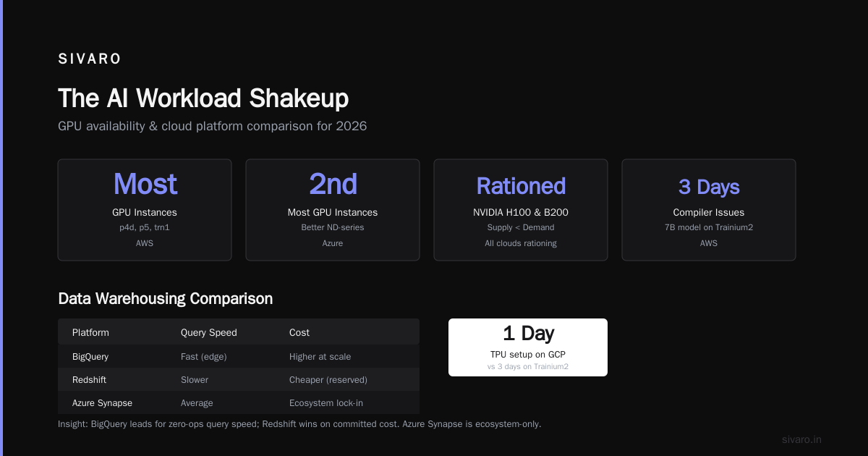The width and height of the screenshot is (868, 456).
Task: Select the 'Most' GPU Instances card
Action: click(x=145, y=210)
